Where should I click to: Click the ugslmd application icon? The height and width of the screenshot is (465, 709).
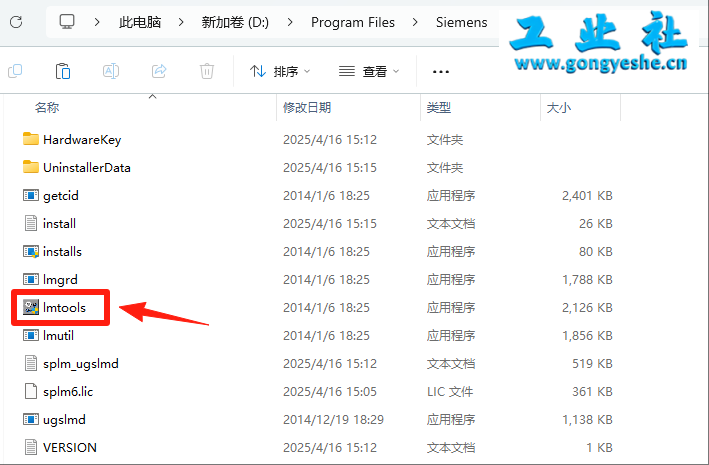pyautogui.click(x=31, y=419)
